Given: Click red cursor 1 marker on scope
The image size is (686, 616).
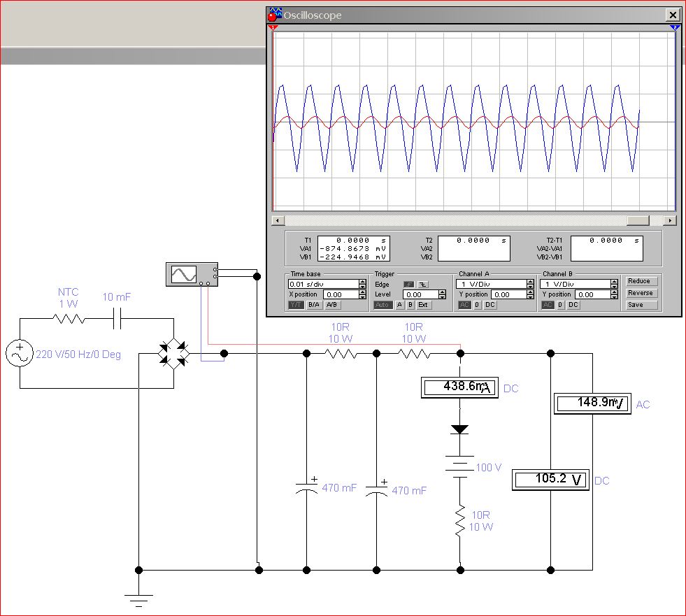Looking at the screenshot, I should pyautogui.click(x=273, y=28).
